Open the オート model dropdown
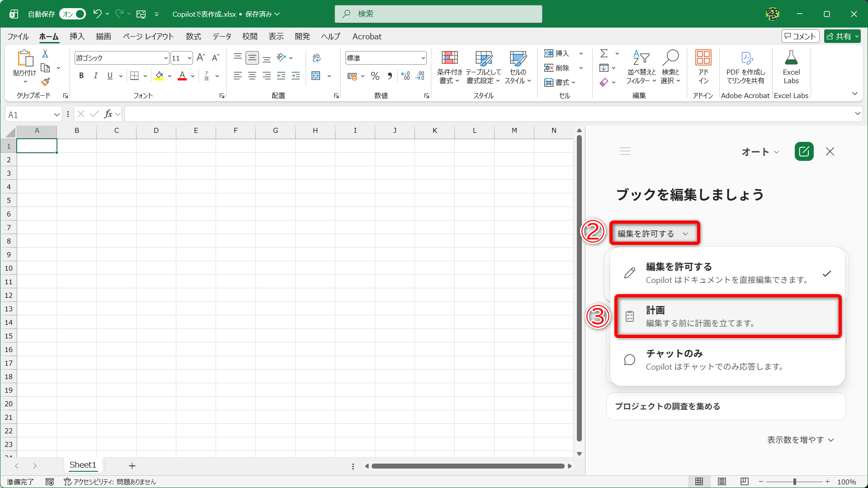This screenshot has width=868, height=488. click(x=760, y=152)
